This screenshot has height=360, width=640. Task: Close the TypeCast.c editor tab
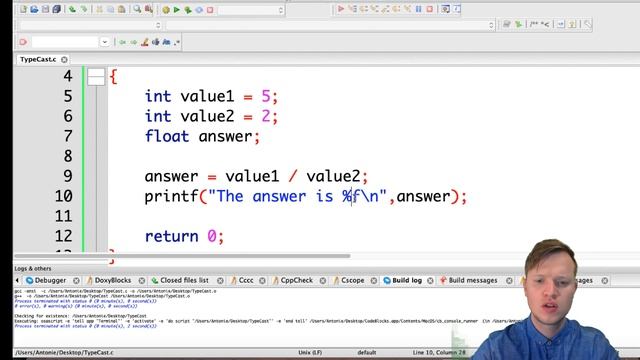point(64,60)
